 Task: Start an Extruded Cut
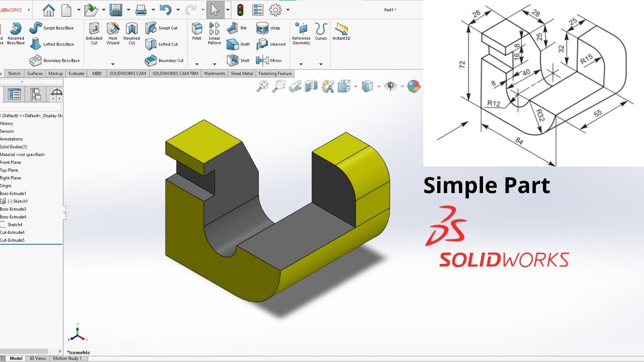coord(94,34)
